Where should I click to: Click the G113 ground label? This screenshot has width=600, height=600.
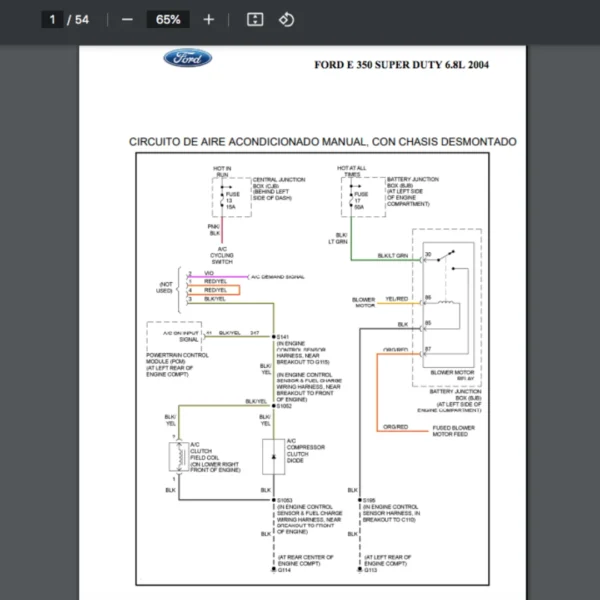pyautogui.click(x=370, y=570)
